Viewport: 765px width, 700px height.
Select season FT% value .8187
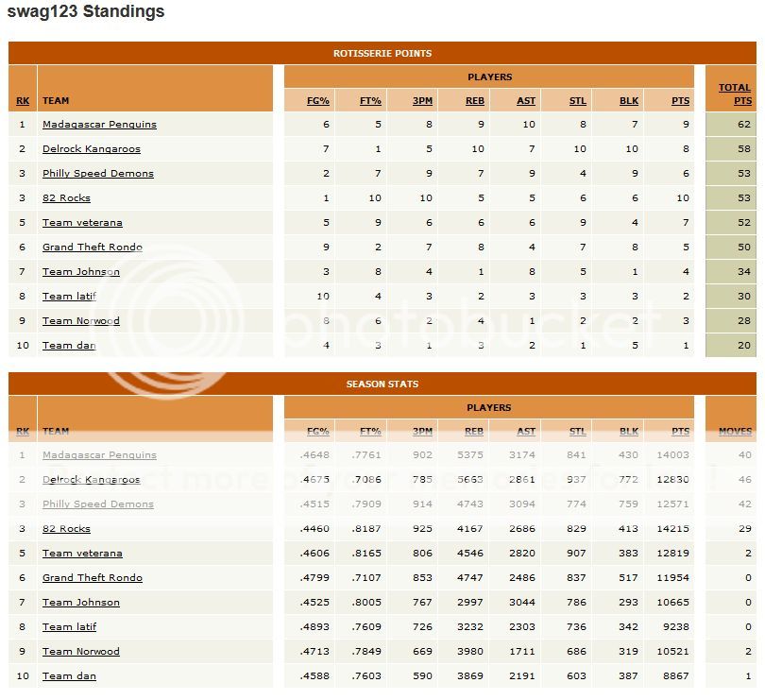tap(366, 529)
